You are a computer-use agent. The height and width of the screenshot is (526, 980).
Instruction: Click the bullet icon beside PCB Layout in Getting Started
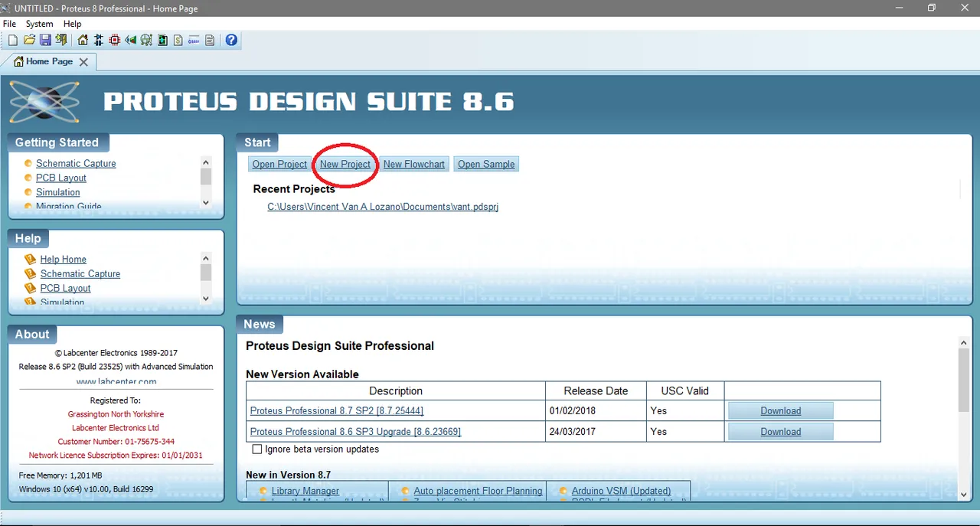click(28, 178)
